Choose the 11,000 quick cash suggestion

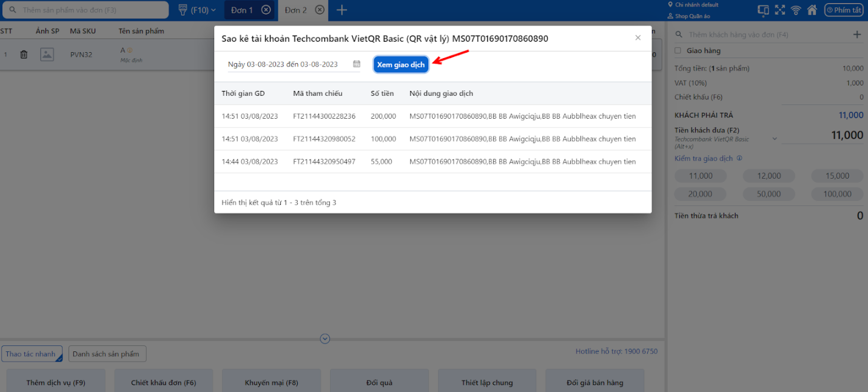pyautogui.click(x=701, y=176)
